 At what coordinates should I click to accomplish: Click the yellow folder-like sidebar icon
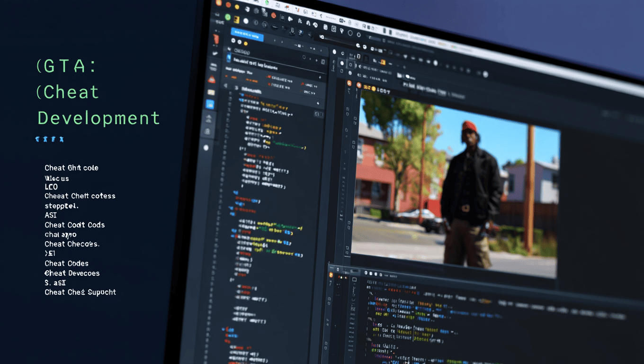pos(211,92)
